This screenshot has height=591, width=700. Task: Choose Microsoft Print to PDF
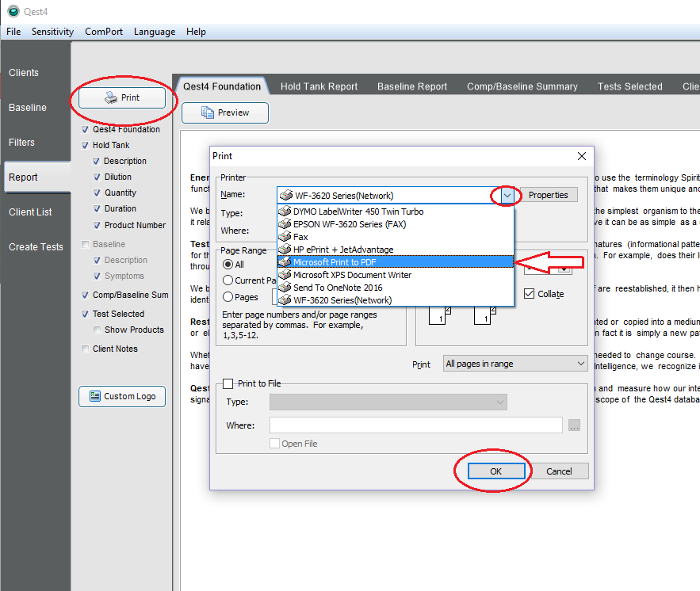pos(396,261)
